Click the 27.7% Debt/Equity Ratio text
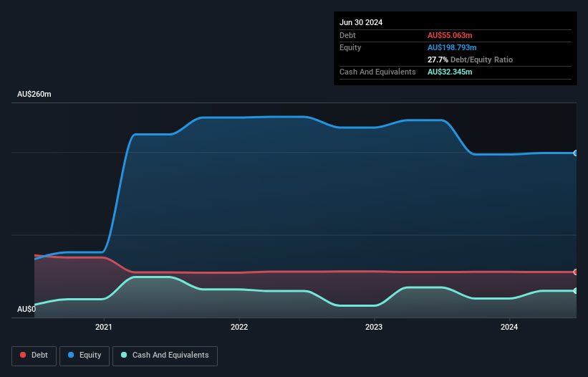The width and height of the screenshot is (588, 377). pos(470,59)
